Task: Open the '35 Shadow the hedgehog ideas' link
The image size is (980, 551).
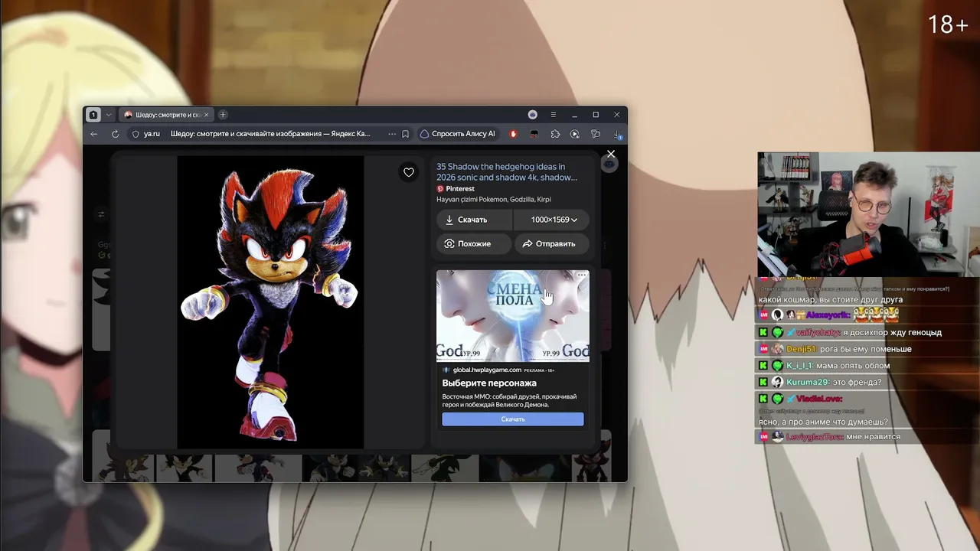Action: pyautogui.click(x=507, y=172)
